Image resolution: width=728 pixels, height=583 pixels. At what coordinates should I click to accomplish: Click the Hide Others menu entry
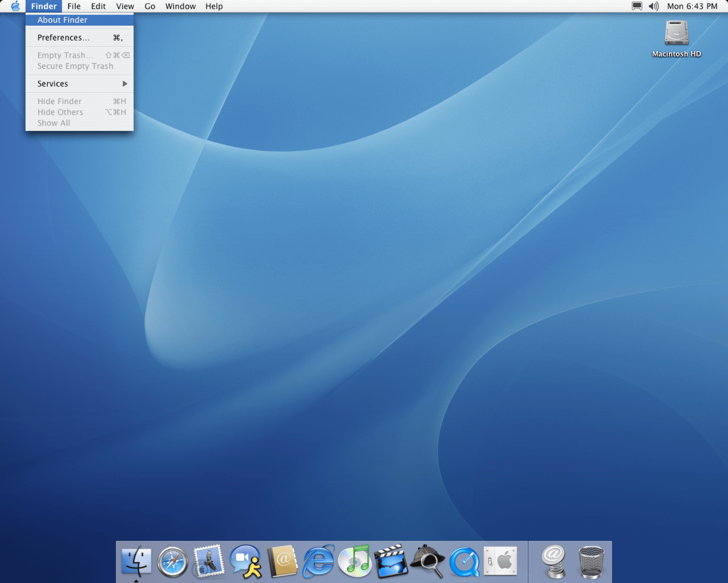click(80, 112)
